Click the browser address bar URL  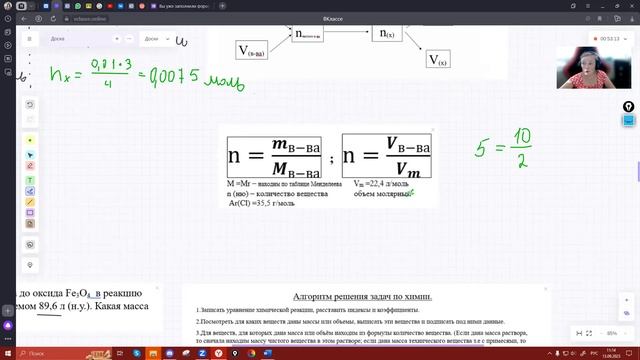point(90,19)
